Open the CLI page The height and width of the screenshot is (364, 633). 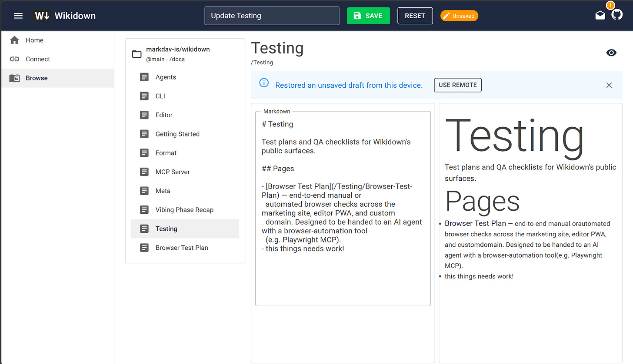pyautogui.click(x=185, y=96)
